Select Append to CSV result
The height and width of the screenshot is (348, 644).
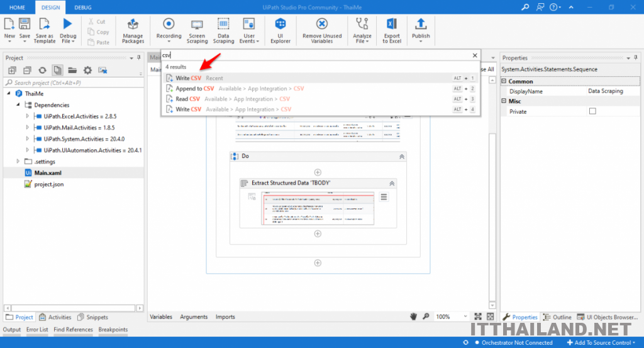(320, 88)
